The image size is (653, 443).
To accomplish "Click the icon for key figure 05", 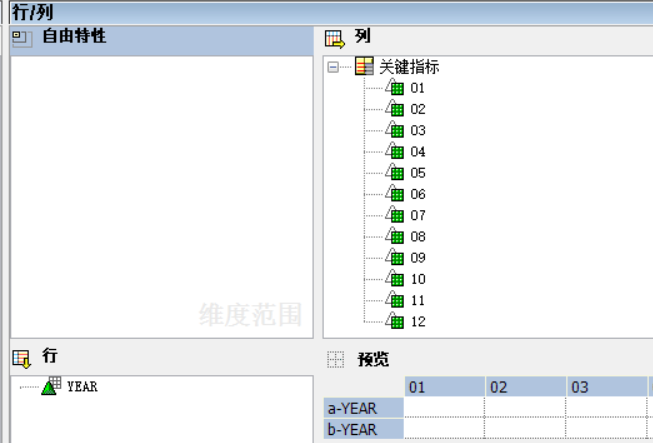I will click(395, 173).
